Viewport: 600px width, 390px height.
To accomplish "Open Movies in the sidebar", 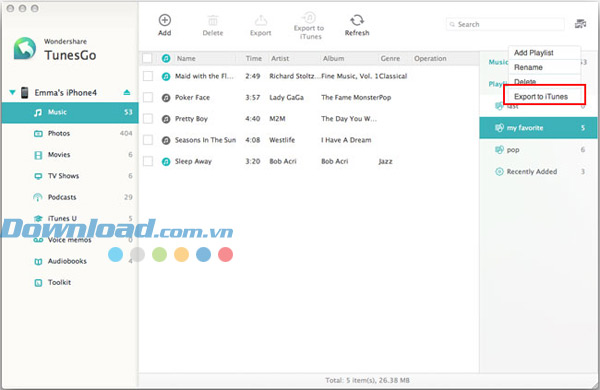I will [70, 155].
